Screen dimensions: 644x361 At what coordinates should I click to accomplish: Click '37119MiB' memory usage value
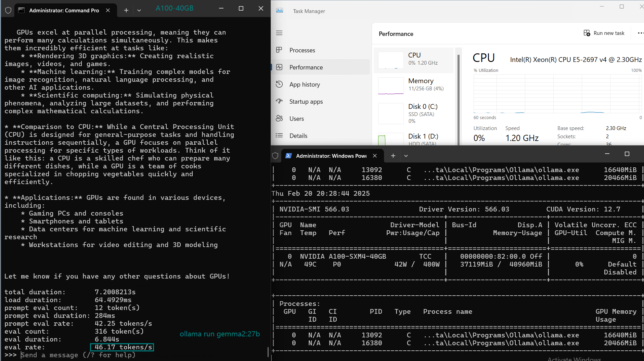(476, 264)
